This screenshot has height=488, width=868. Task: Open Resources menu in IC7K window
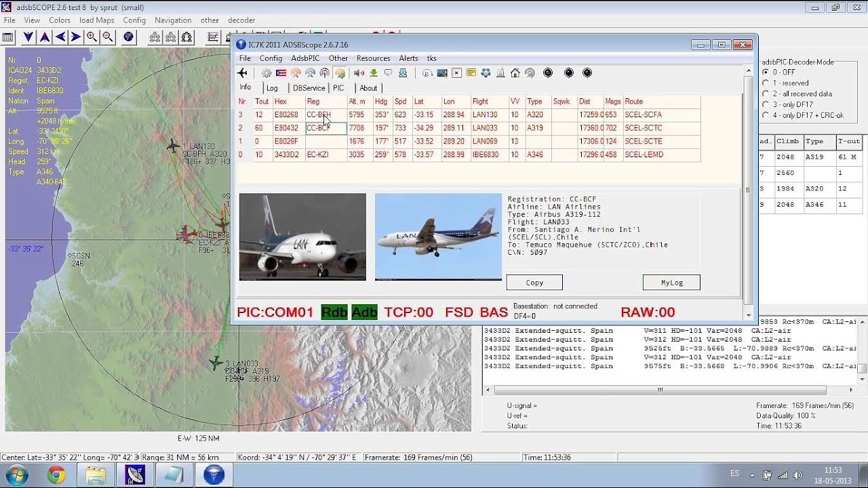point(373,58)
